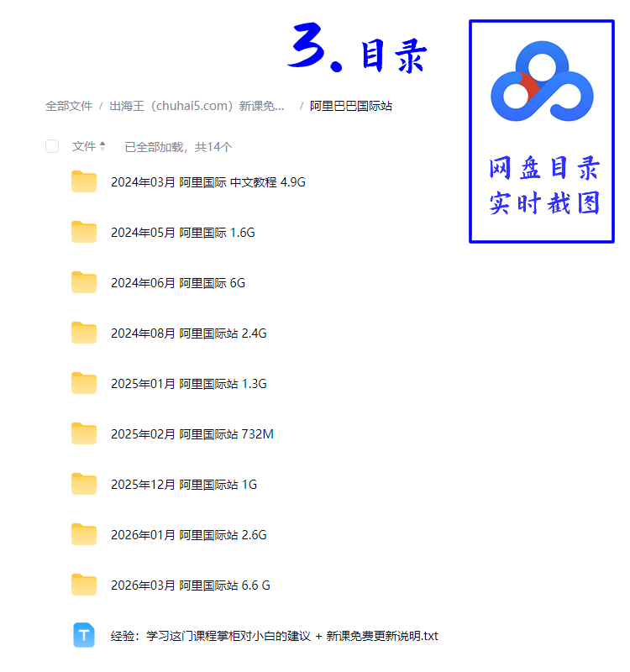Open 2025年12月 阿里国际站 1G folder name

click(x=183, y=484)
